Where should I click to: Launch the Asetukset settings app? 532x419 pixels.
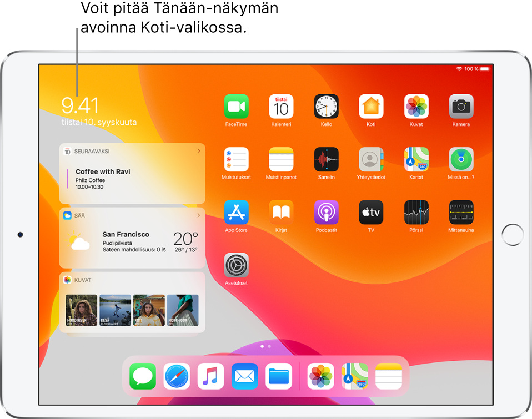[x=236, y=266]
